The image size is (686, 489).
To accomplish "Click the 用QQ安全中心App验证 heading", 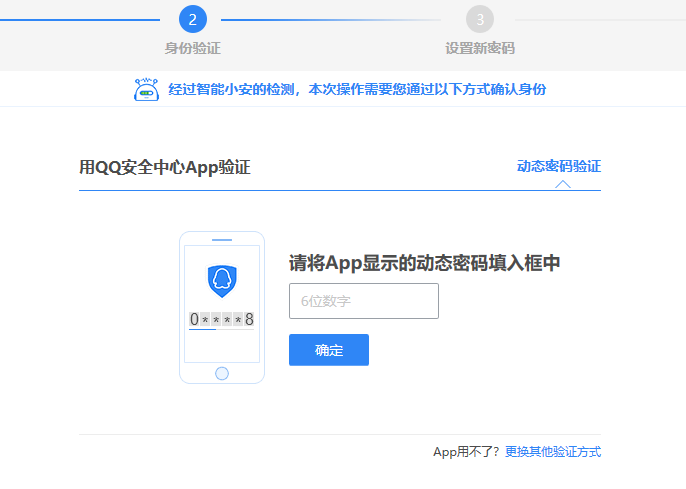I will [x=164, y=167].
